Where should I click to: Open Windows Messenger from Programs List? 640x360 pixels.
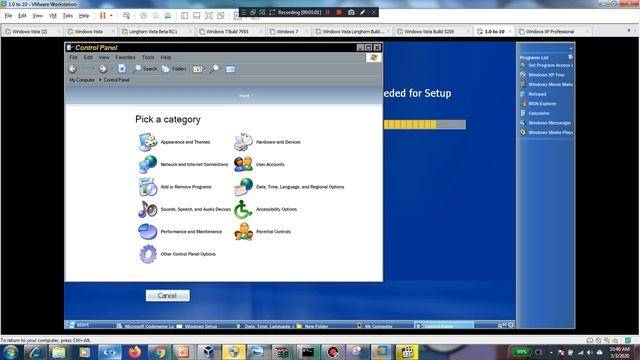point(546,123)
